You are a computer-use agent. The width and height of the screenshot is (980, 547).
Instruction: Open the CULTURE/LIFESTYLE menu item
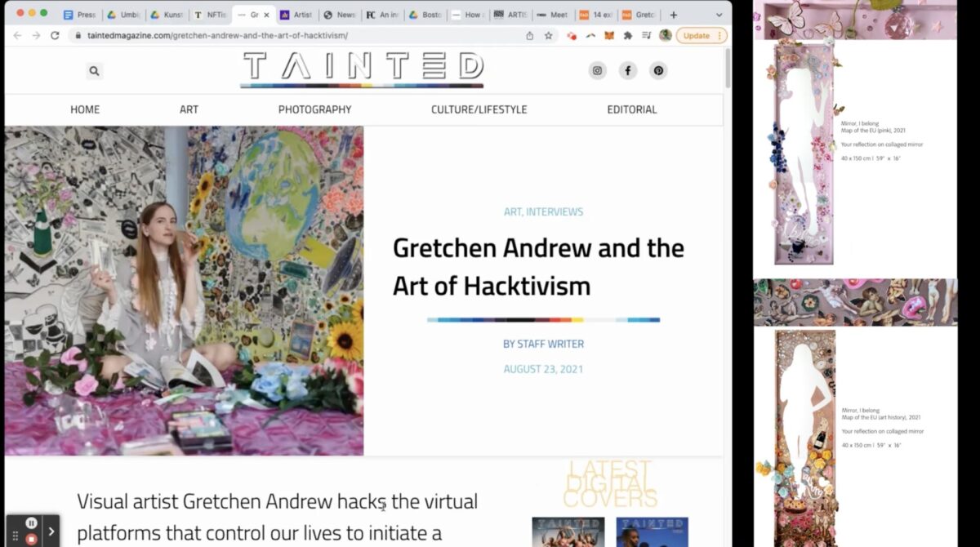coord(479,109)
